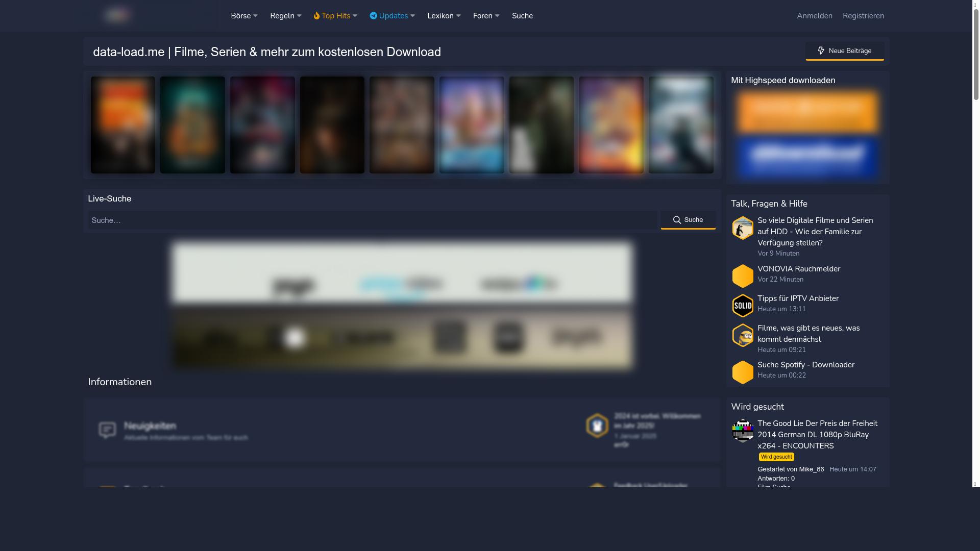
Task: Click the first movie poster thumbnail
Action: coord(123,125)
